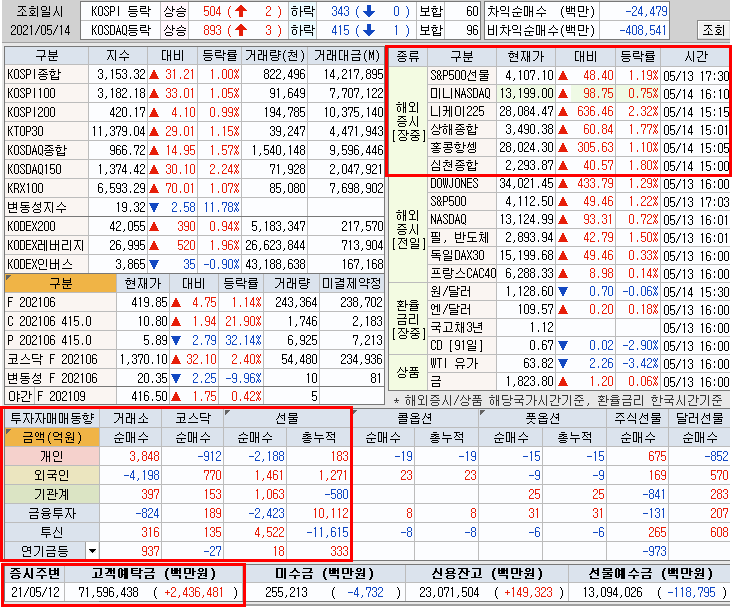Click the 조회 button
Screen dimensions: 732x607
[713, 30]
